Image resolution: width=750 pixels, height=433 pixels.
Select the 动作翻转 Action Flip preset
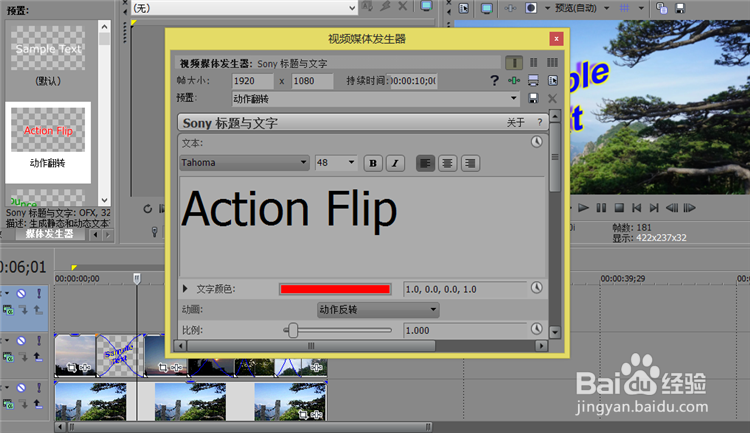coord(48,142)
